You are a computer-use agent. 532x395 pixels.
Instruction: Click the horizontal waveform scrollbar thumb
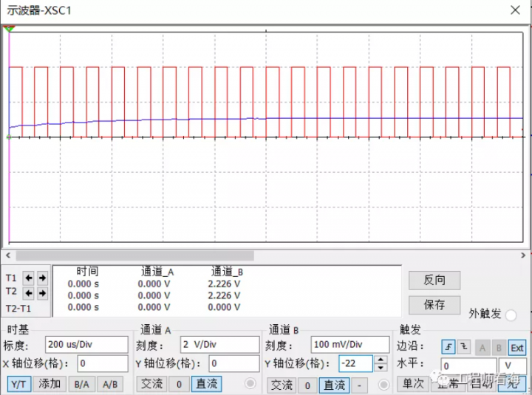[x=133, y=255]
